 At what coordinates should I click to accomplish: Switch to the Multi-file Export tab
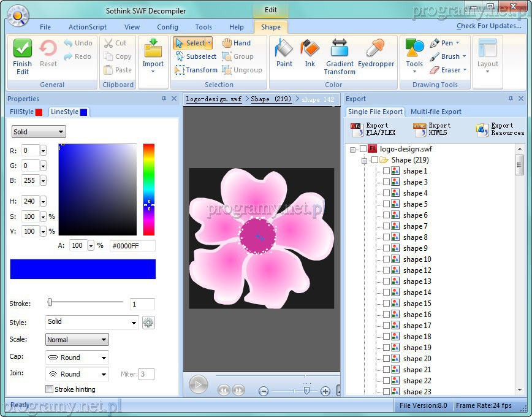[x=436, y=112]
